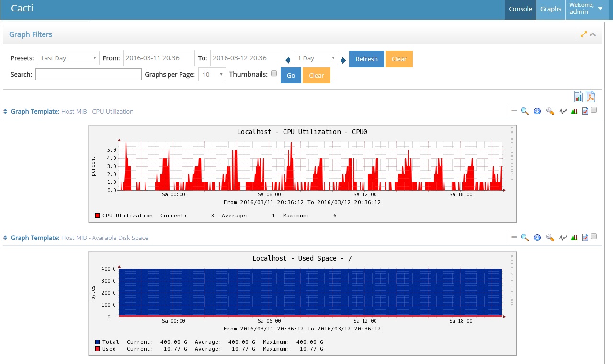Click the minus icon in Available Disk Space row
The height and width of the screenshot is (364, 613).
click(x=514, y=237)
